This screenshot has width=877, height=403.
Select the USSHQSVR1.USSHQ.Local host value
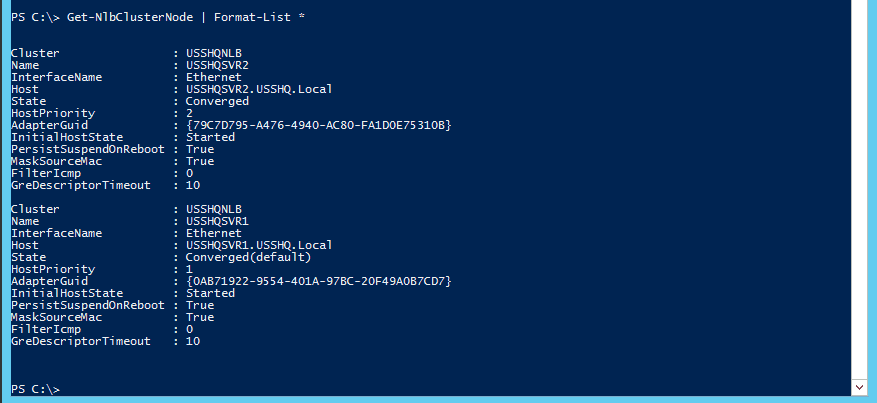pyautogui.click(x=259, y=245)
